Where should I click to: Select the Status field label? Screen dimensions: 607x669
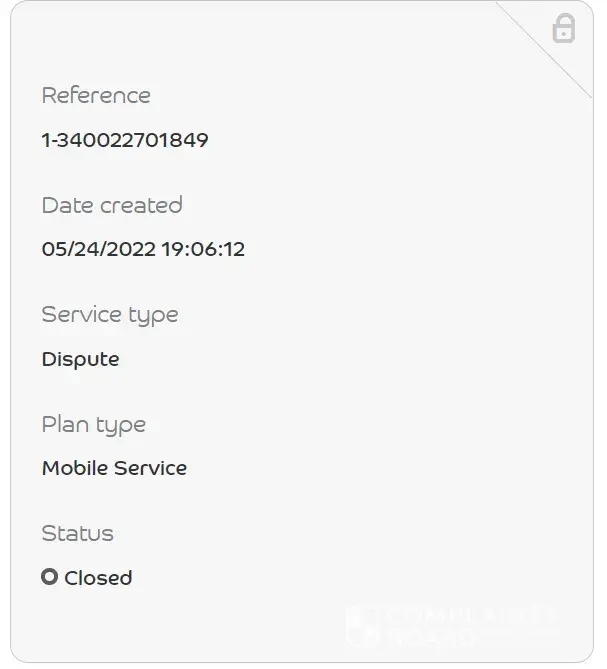77,534
